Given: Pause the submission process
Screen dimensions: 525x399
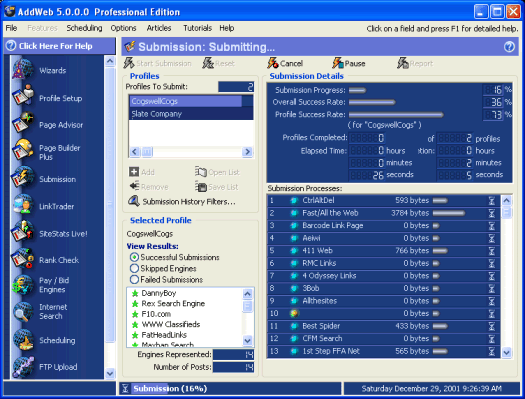Looking at the screenshot, I should point(349,63).
